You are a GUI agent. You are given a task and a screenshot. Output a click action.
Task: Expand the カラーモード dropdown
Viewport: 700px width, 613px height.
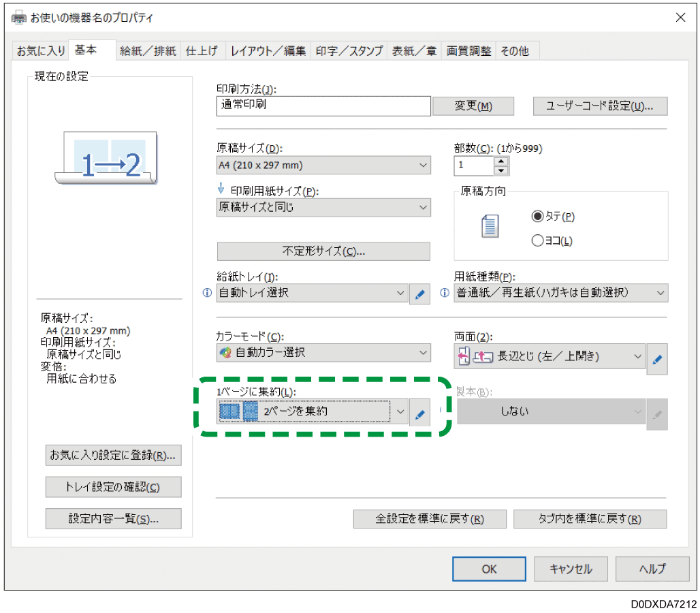click(323, 353)
